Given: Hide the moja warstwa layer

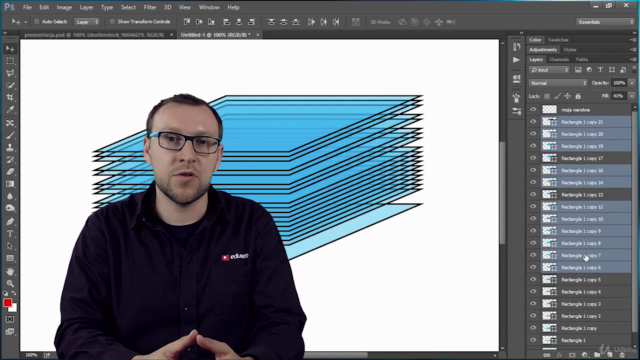Looking at the screenshot, I should click(x=533, y=109).
